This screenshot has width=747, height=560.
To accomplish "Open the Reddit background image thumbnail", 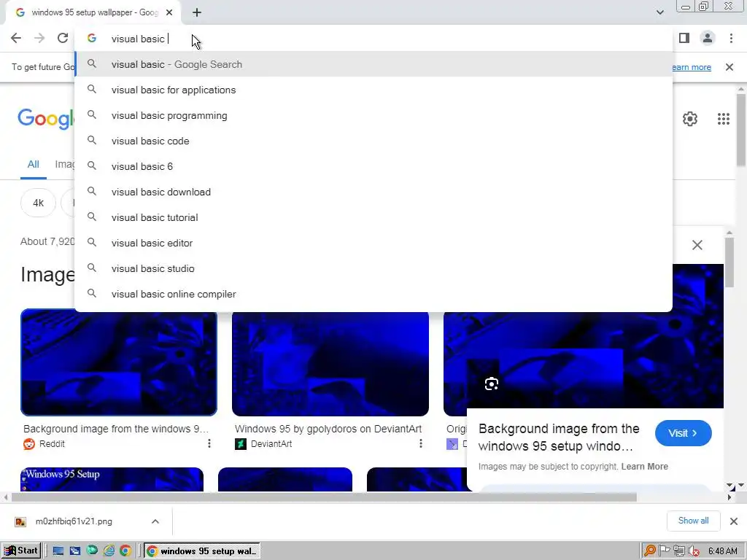I will (x=119, y=363).
